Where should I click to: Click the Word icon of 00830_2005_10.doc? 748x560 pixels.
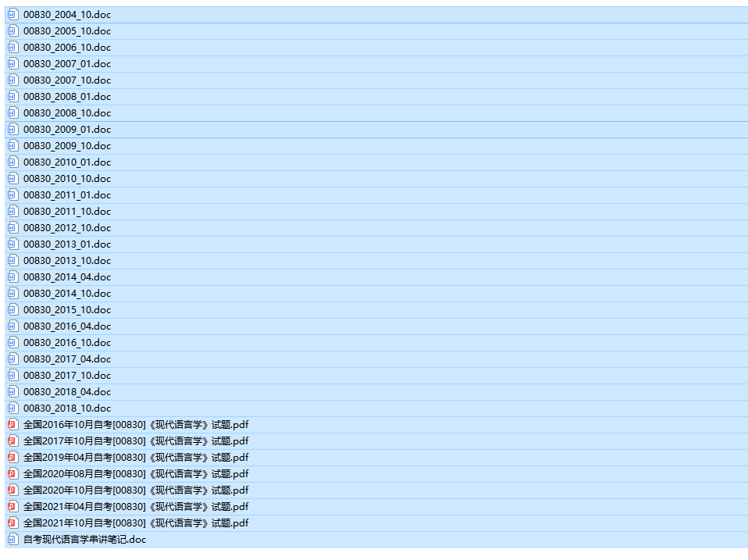[12, 31]
